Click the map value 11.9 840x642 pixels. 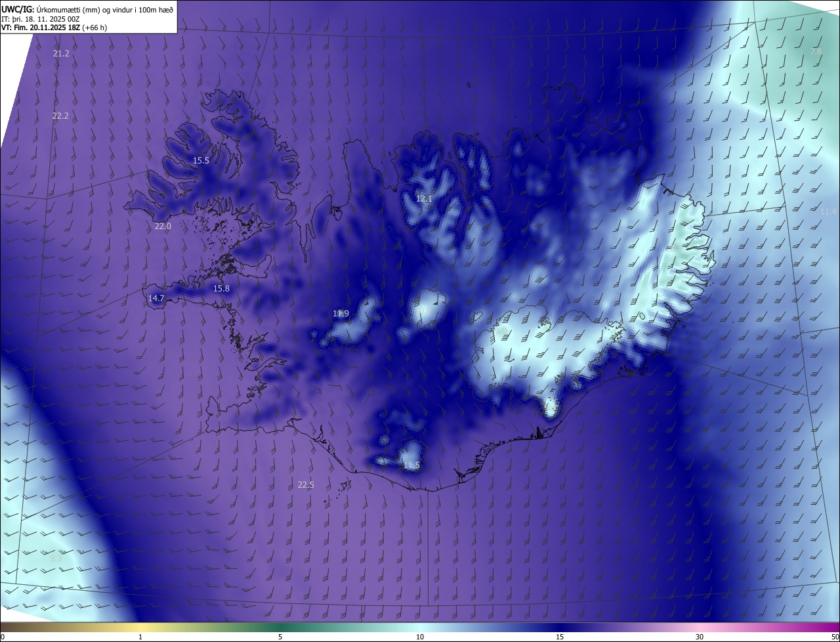341,313
